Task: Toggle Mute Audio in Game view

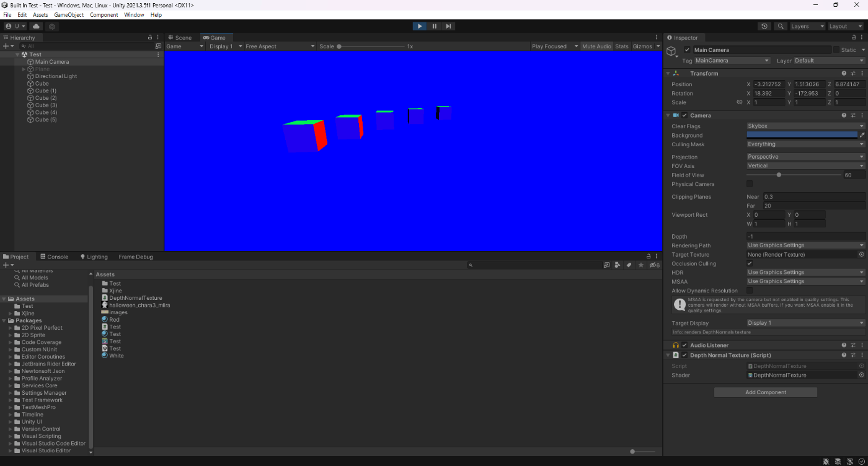Action: point(596,46)
